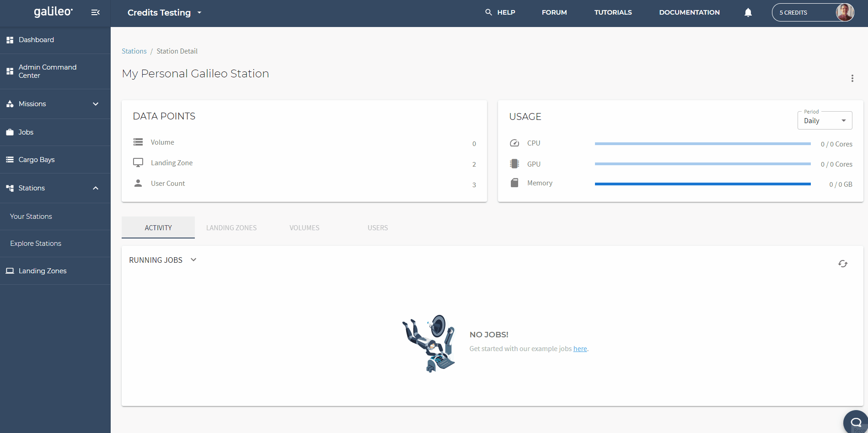Click the GPU usage progress bar
Viewport: 868px width, 433px height.
pyautogui.click(x=702, y=164)
